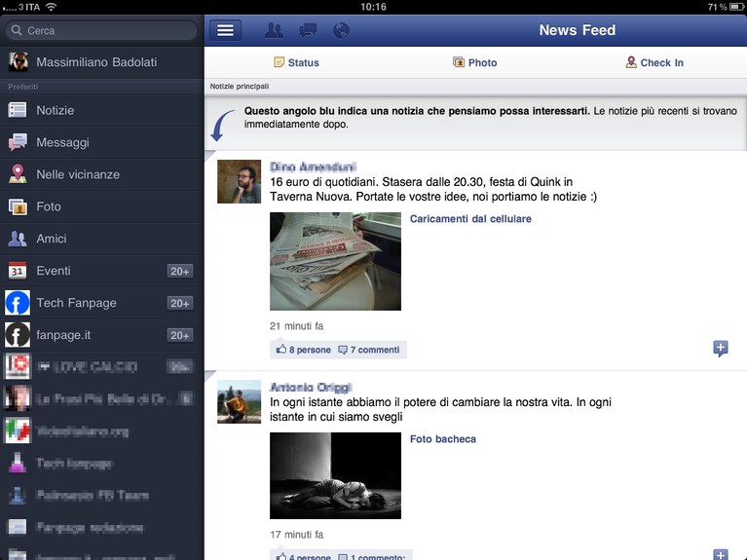Select Amici label in the sidebar

[x=52, y=239]
